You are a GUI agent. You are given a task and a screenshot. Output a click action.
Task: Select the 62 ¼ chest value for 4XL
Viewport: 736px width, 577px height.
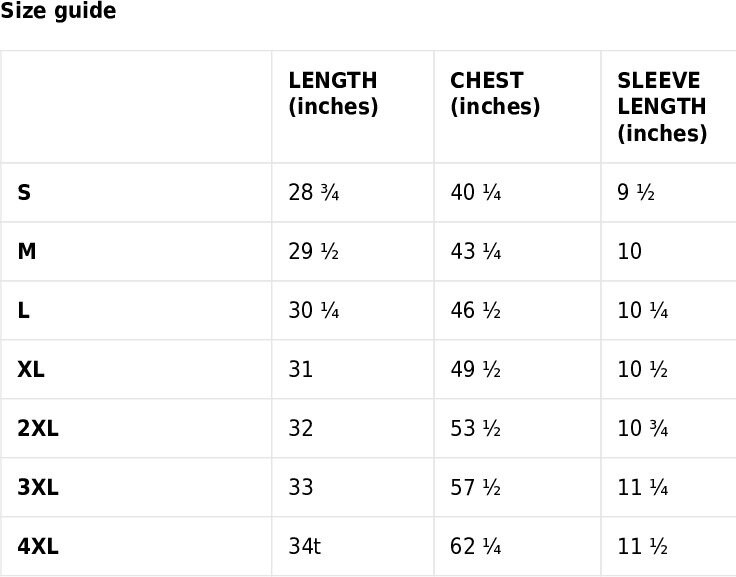tap(475, 546)
